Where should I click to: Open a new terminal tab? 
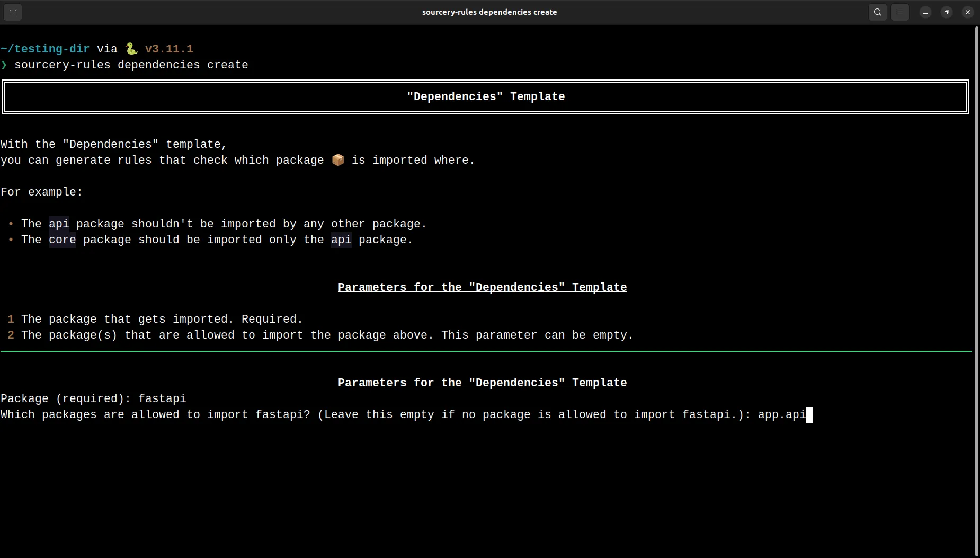(x=13, y=12)
